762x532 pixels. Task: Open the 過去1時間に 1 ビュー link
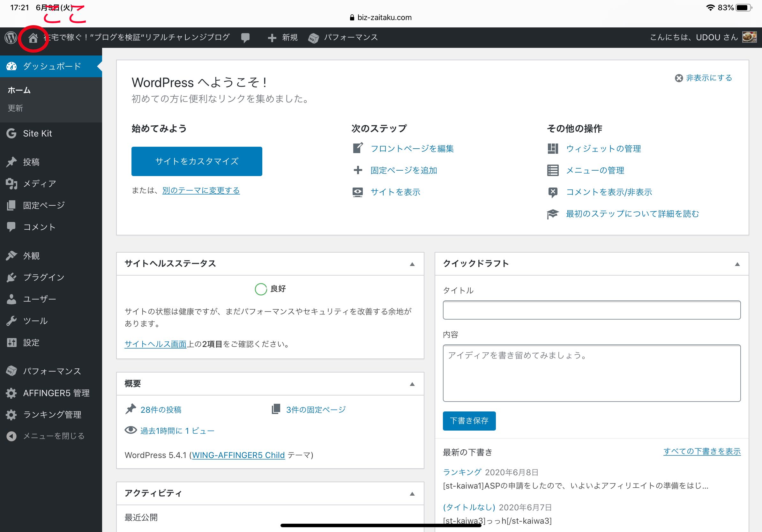point(177,431)
